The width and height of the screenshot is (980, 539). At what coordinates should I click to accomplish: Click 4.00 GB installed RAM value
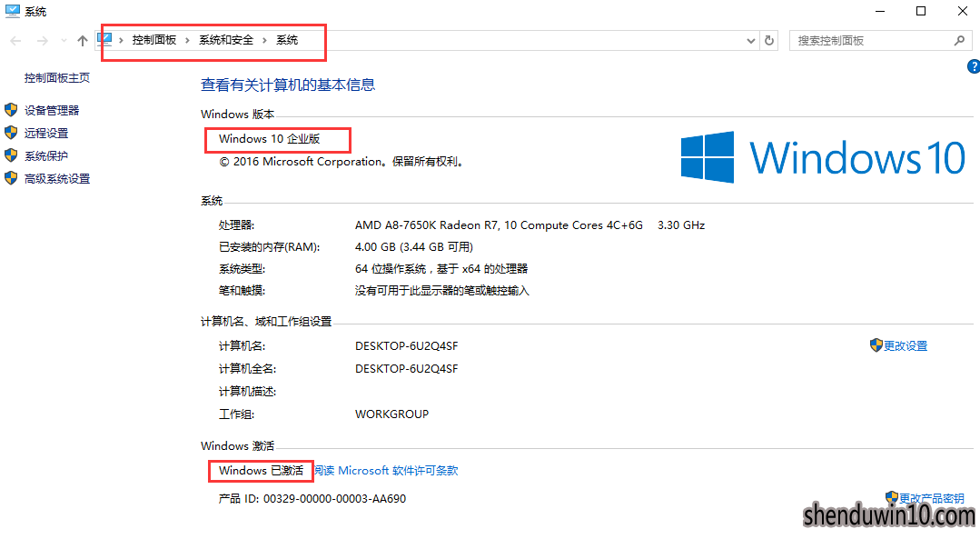click(x=414, y=247)
